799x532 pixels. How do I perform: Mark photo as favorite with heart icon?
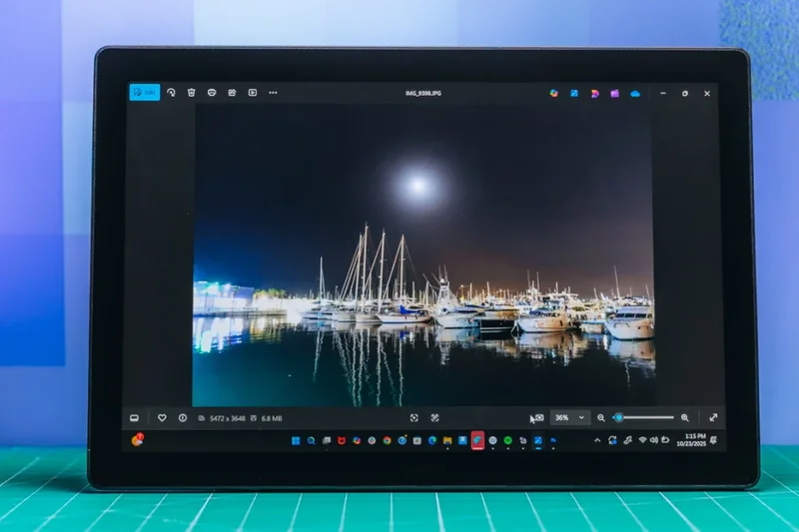[x=162, y=418]
